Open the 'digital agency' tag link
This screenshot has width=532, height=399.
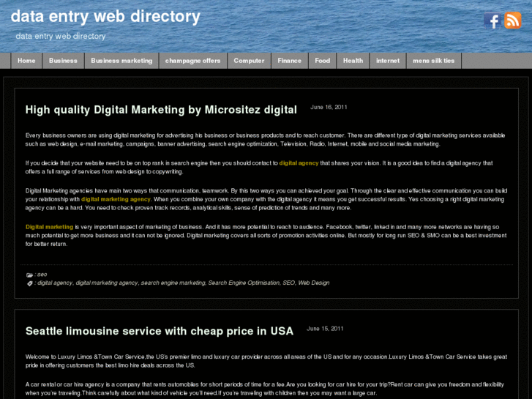click(55, 283)
